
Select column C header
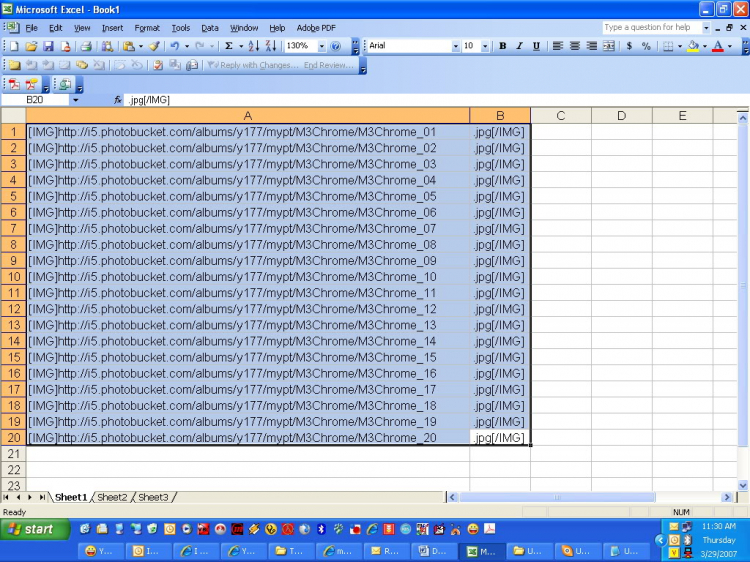[561, 116]
